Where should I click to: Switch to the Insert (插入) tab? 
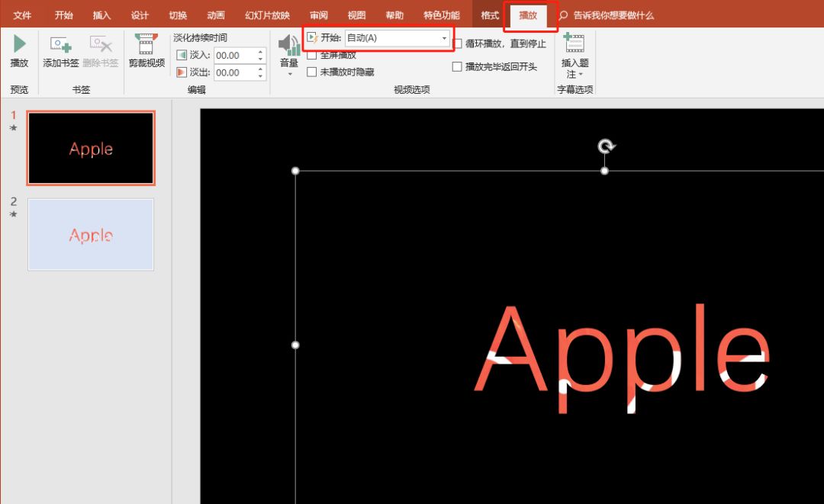[x=102, y=15]
